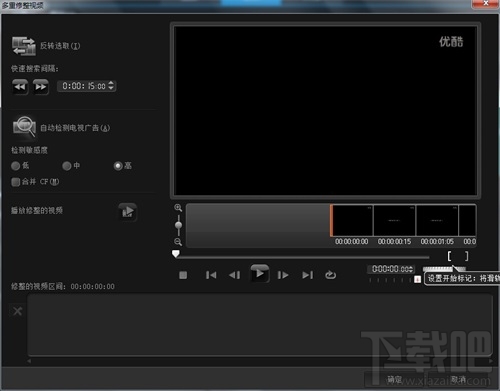
Task: Click the OK (确定) button
Action: click(x=394, y=379)
